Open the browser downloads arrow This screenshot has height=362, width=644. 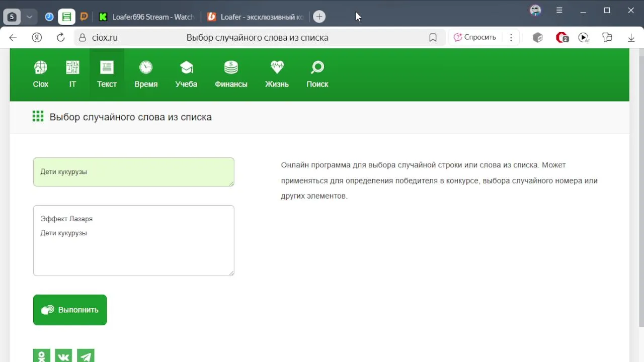coord(631,38)
